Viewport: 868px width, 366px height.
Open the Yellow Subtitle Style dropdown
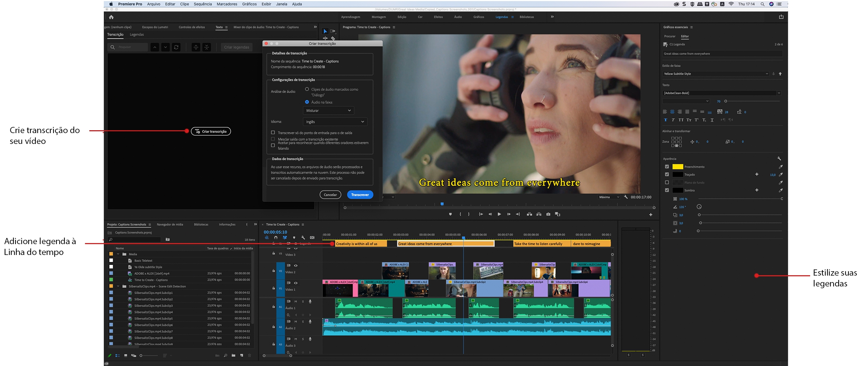[716, 74]
